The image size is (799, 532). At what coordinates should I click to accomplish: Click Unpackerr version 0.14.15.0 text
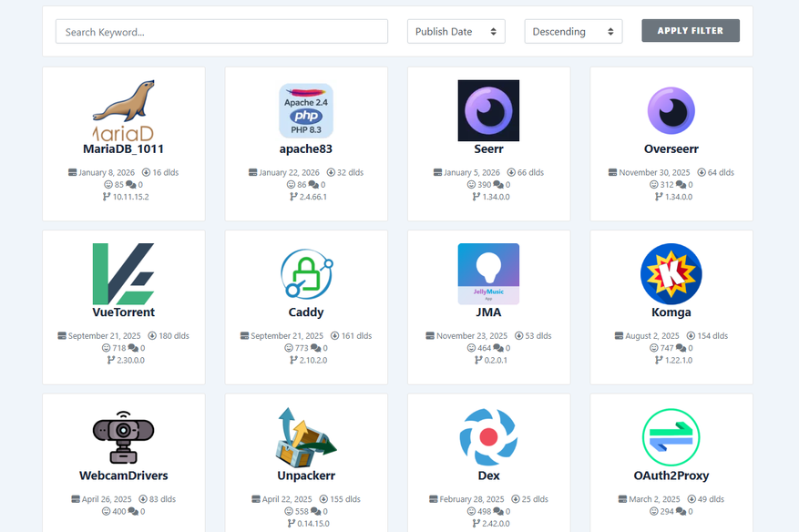312,523
